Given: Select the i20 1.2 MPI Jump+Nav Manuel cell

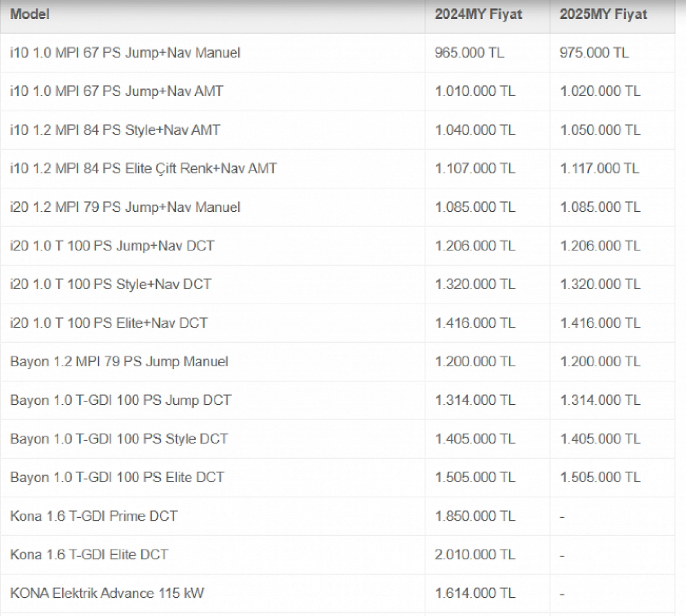Looking at the screenshot, I should (125, 207).
